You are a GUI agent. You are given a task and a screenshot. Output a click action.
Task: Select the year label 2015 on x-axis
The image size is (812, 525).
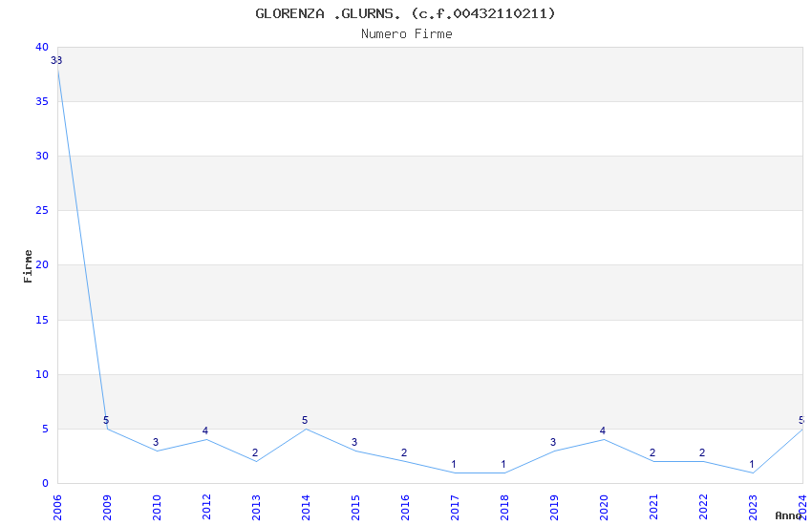click(355, 508)
